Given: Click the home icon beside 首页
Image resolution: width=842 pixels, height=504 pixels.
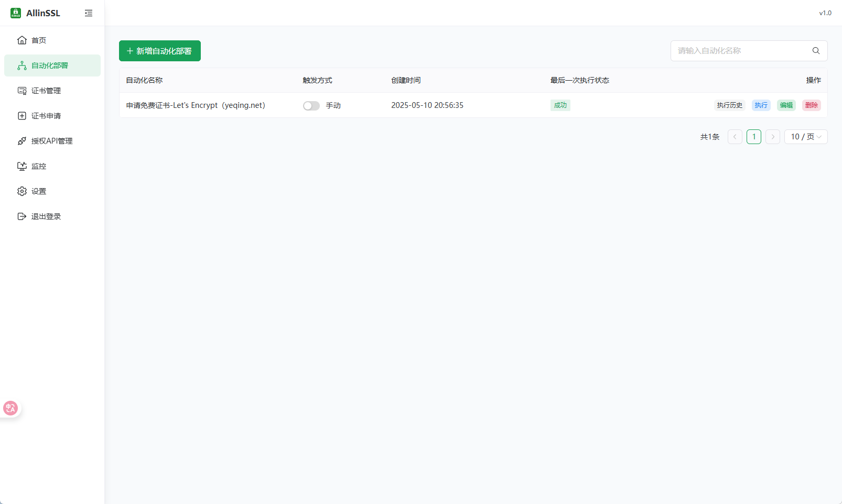Looking at the screenshot, I should pos(22,40).
